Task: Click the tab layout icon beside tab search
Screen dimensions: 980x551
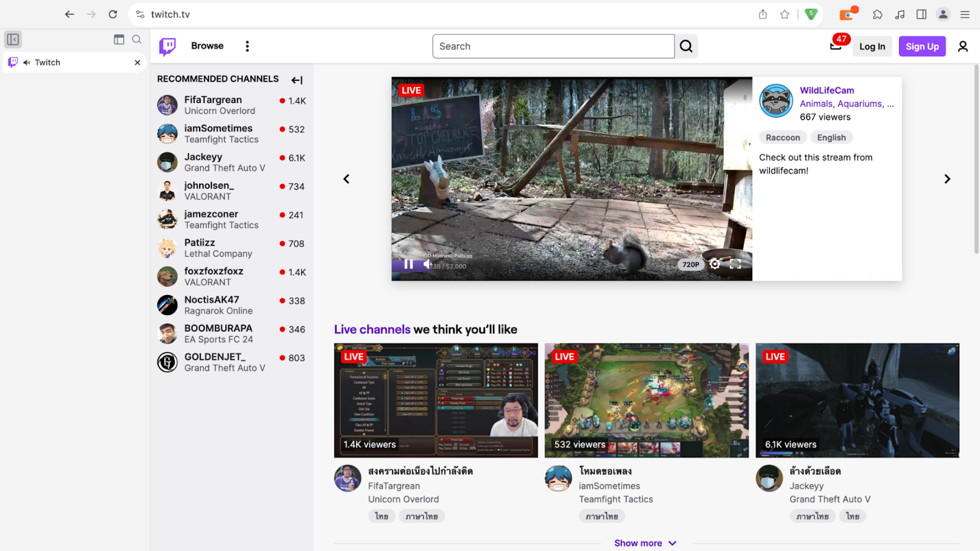Action: (119, 40)
